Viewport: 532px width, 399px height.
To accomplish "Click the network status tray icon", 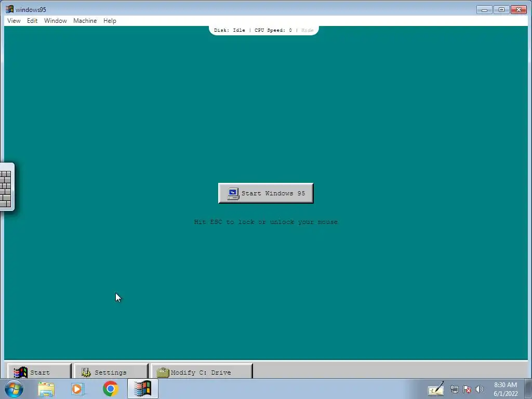I will (x=454, y=390).
